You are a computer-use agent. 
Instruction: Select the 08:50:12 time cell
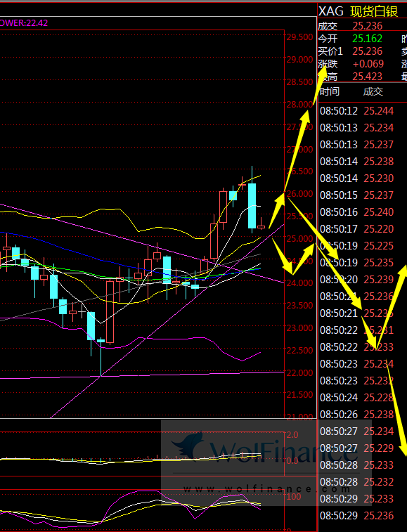pos(339,111)
